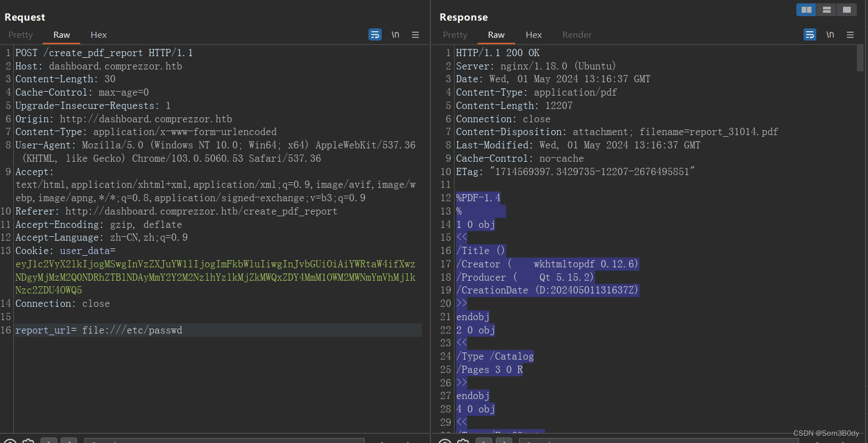The height and width of the screenshot is (443, 868).
Task: Click the request Content-Type urlencoded header
Action: tap(146, 132)
